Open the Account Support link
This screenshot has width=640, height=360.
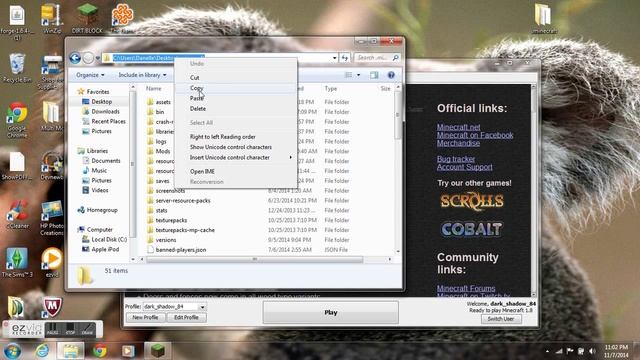[x=464, y=167]
